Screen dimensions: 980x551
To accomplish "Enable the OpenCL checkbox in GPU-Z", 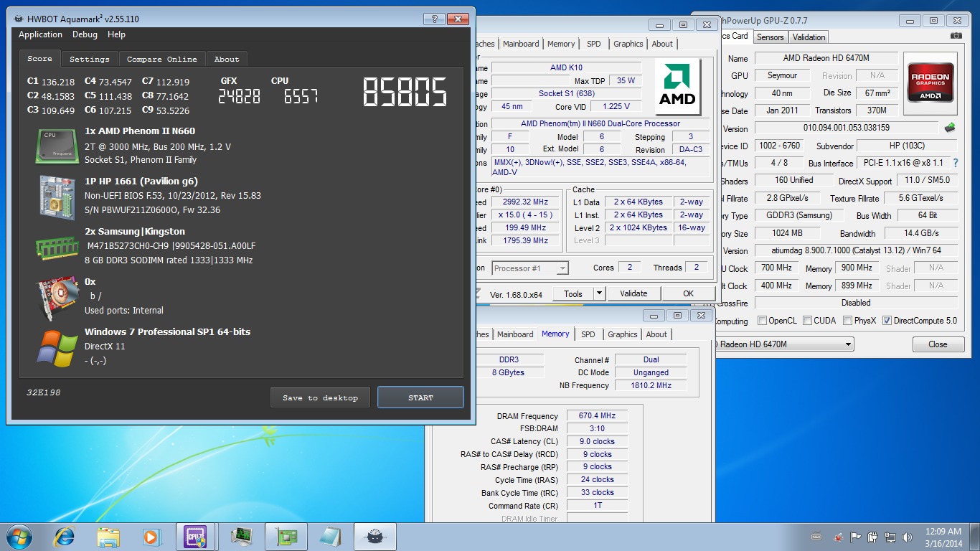I will [762, 321].
